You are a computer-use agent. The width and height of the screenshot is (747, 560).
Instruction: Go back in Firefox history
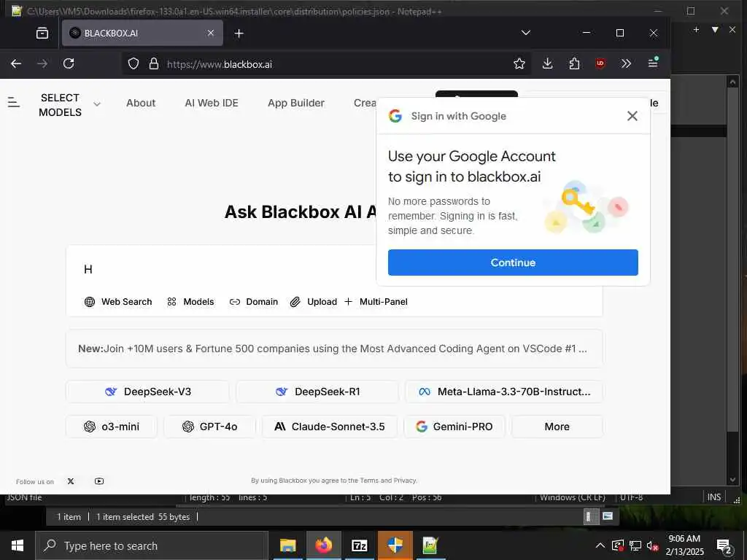coord(16,64)
